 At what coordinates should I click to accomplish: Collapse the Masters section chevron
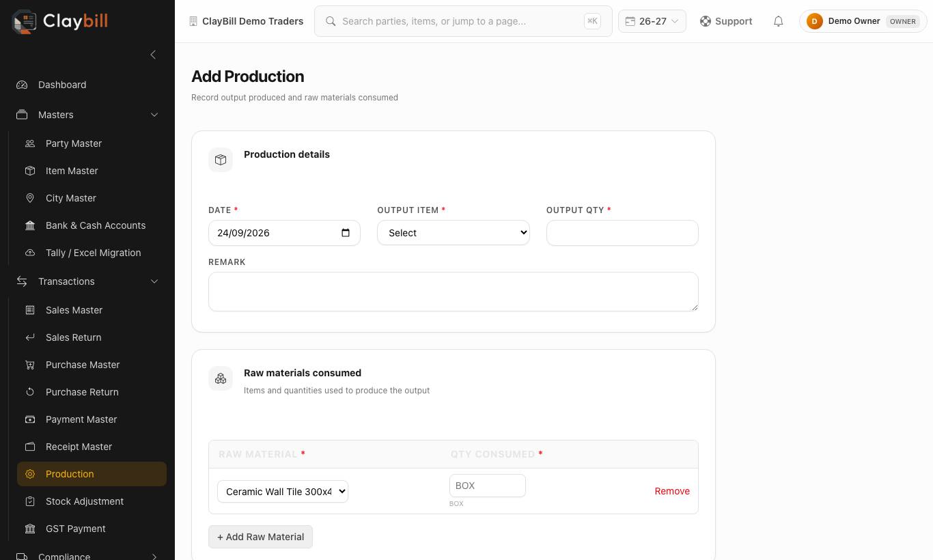click(154, 115)
